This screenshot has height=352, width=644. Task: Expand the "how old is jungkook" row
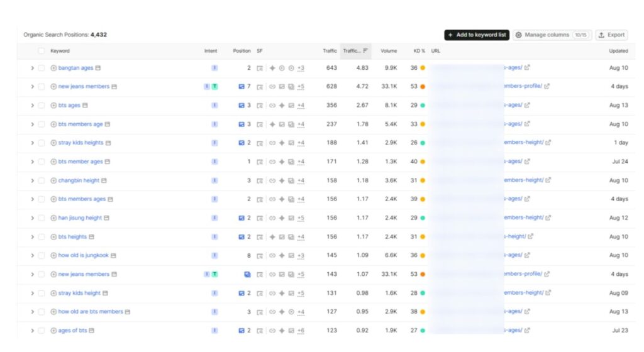33,256
